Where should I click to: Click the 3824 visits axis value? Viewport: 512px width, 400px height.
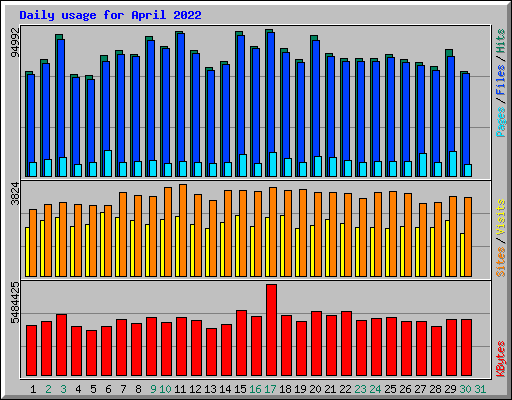click(15, 194)
